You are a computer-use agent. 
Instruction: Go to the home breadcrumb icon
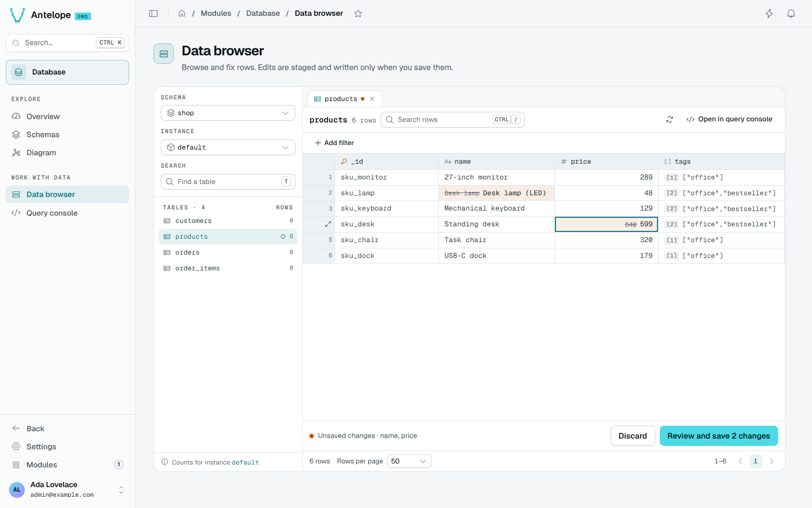(182, 14)
